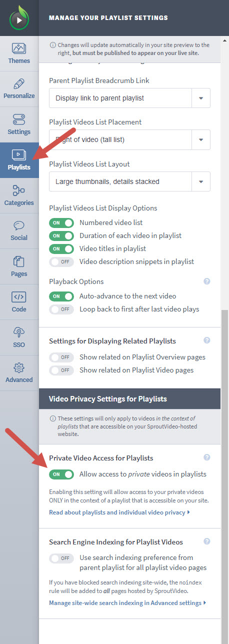Turn off access to private videos

[61, 474]
